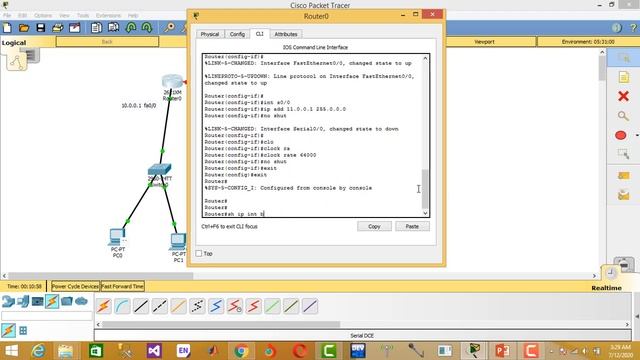640x360 pixels.
Task: Choose the Connections lightning category icon
Action: pos(52,302)
